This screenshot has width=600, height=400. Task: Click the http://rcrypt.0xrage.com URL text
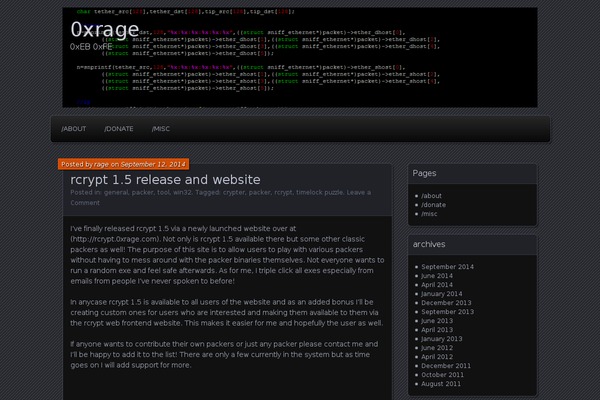(x=114, y=239)
